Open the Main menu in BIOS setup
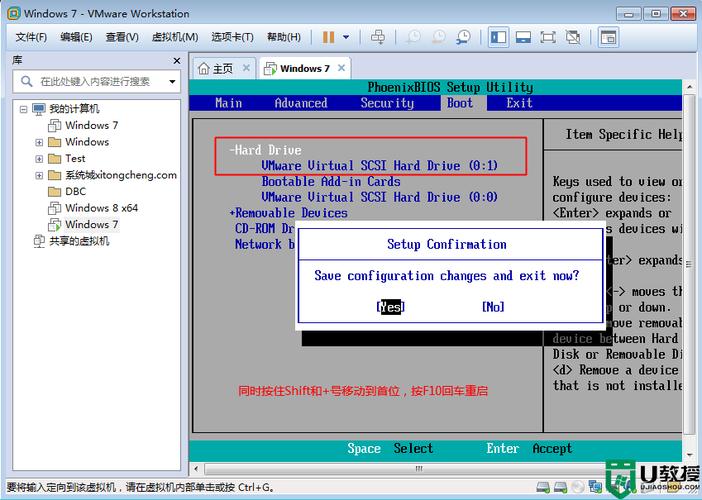 [x=228, y=103]
